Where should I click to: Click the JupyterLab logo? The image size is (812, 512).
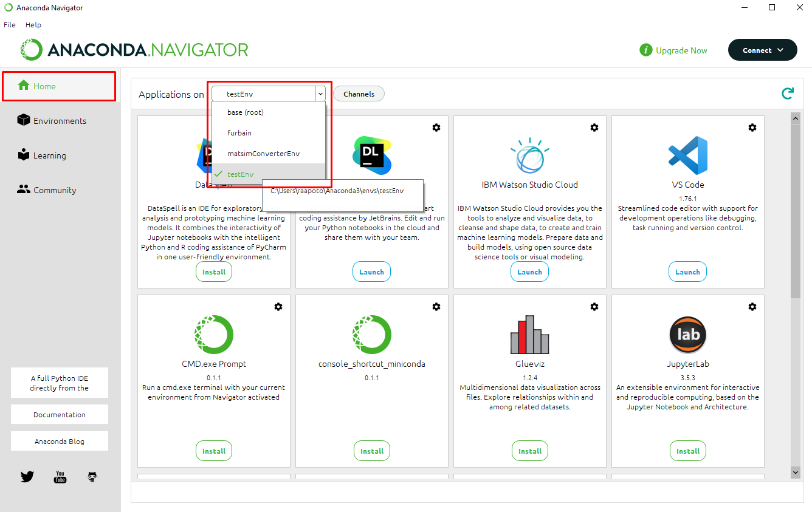coord(688,335)
